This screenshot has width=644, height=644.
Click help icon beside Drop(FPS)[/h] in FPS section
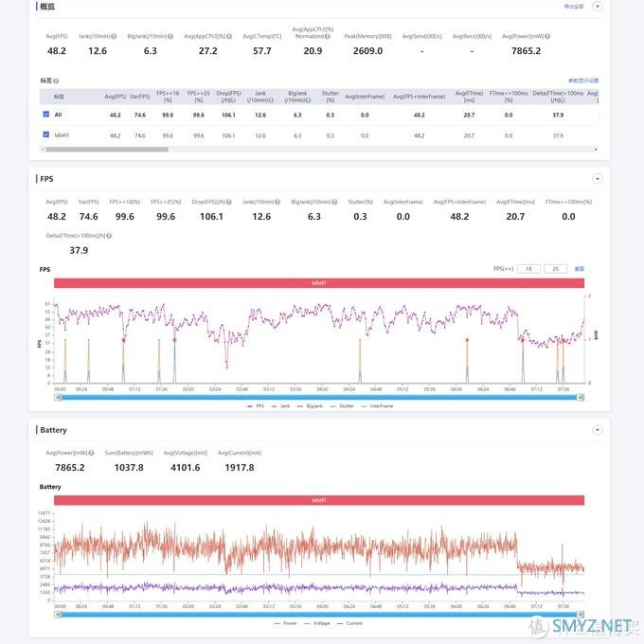pos(229,202)
